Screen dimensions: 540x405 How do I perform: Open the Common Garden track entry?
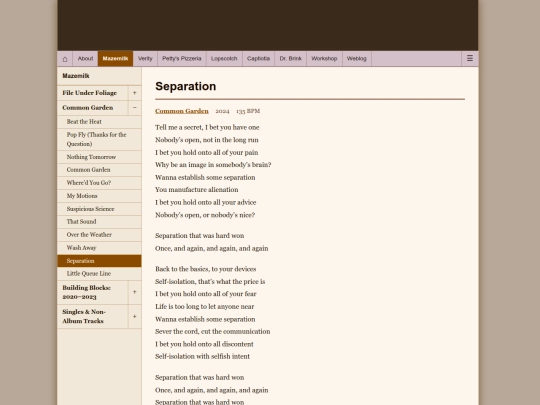point(99,170)
